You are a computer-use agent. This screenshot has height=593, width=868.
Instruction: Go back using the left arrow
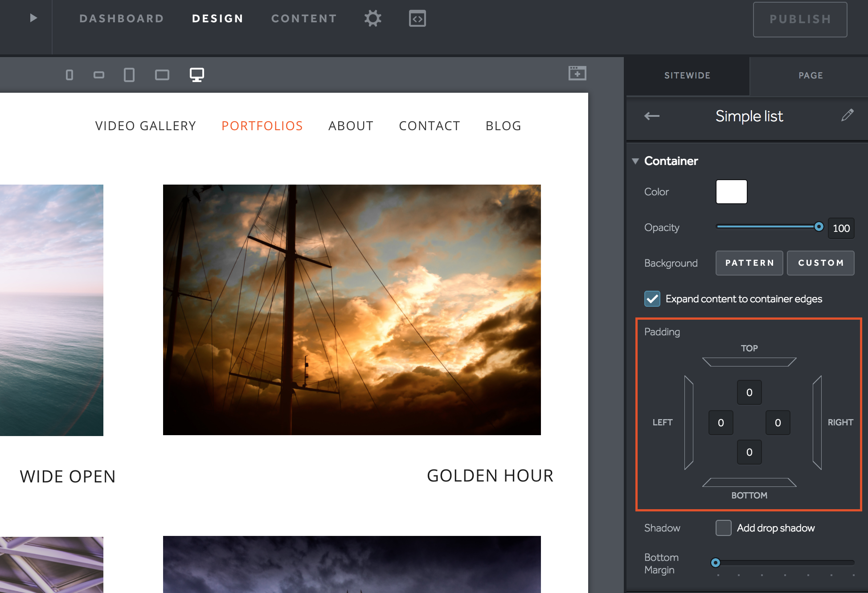pyautogui.click(x=651, y=116)
